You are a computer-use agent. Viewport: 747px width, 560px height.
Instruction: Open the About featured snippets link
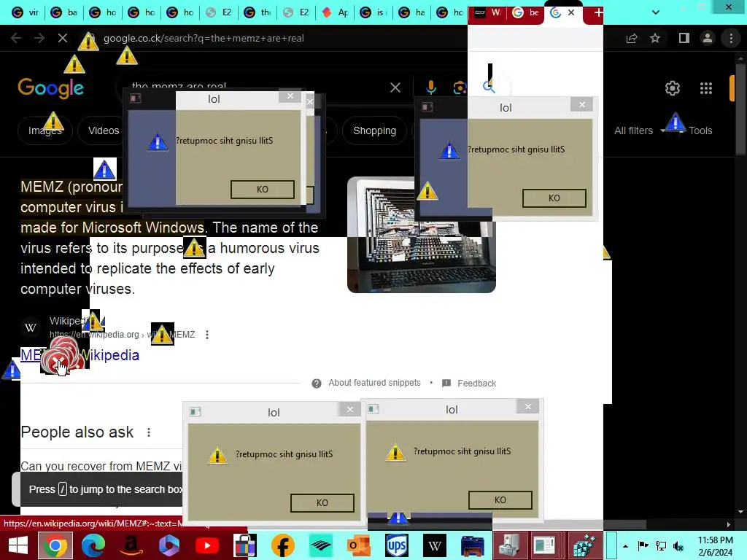tap(374, 383)
